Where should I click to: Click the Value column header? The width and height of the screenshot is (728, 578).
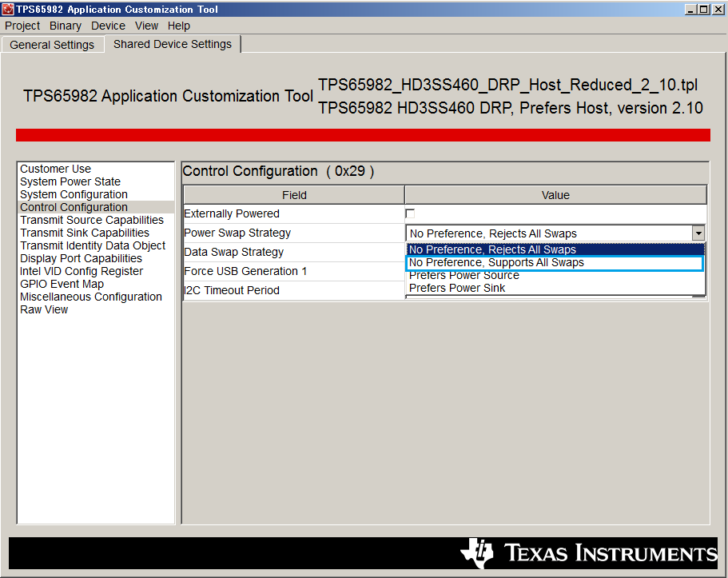pos(555,195)
